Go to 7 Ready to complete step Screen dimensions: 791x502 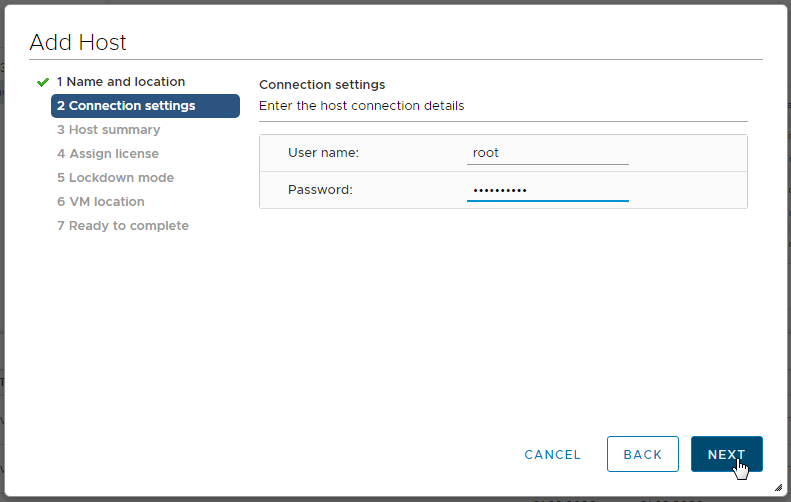tap(122, 226)
